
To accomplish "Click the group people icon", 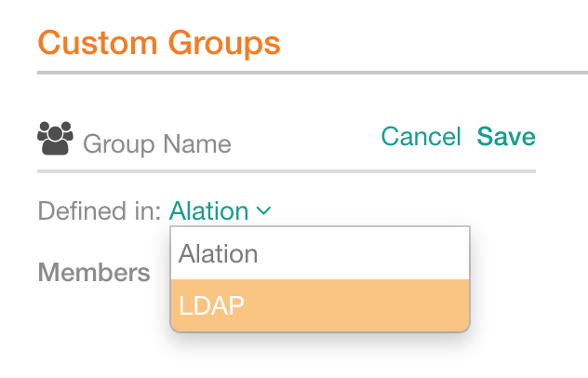I will 55,138.
